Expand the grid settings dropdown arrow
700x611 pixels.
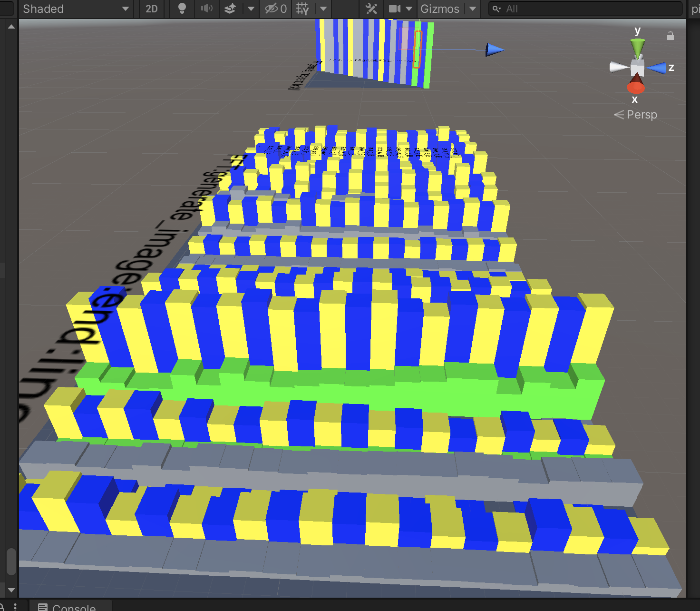(x=323, y=9)
